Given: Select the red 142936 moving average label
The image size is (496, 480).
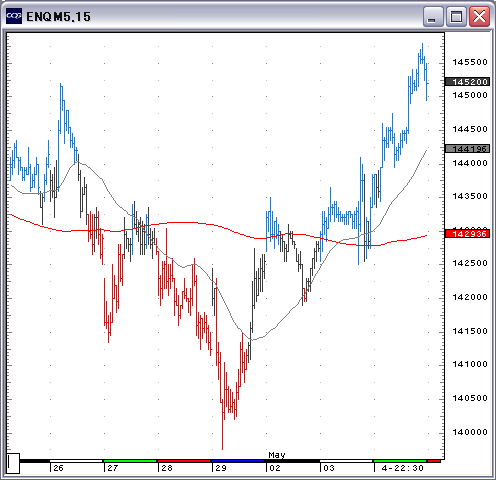Looking at the screenshot, I should 467,234.
